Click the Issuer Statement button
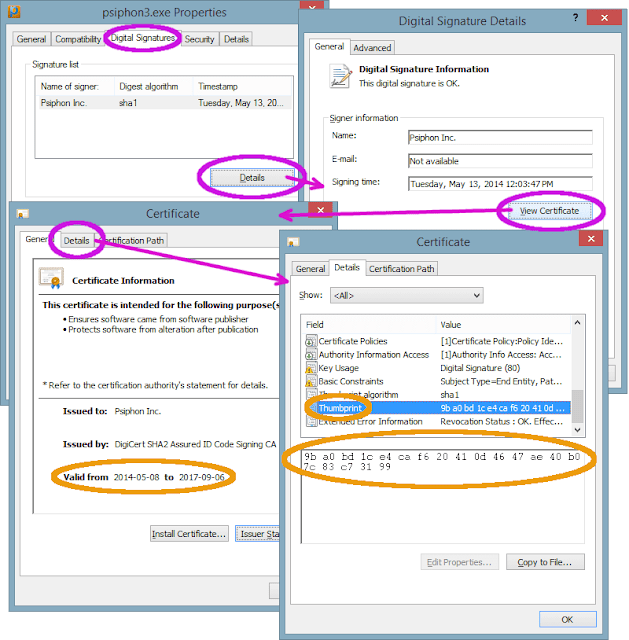This screenshot has width=629, height=640. pos(258,533)
